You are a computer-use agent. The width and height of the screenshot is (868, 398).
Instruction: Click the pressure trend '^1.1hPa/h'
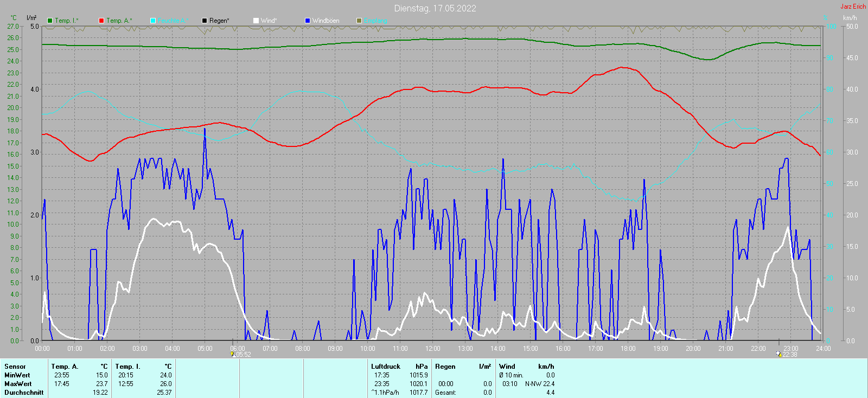pyautogui.click(x=385, y=393)
